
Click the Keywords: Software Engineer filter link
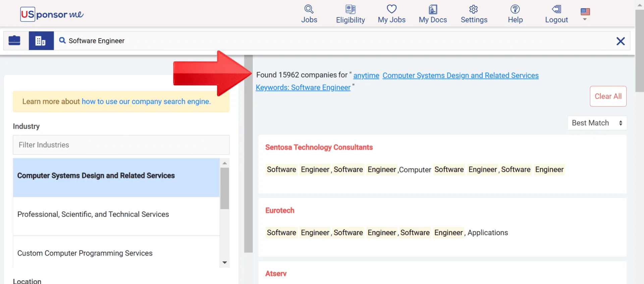(x=303, y=87)
